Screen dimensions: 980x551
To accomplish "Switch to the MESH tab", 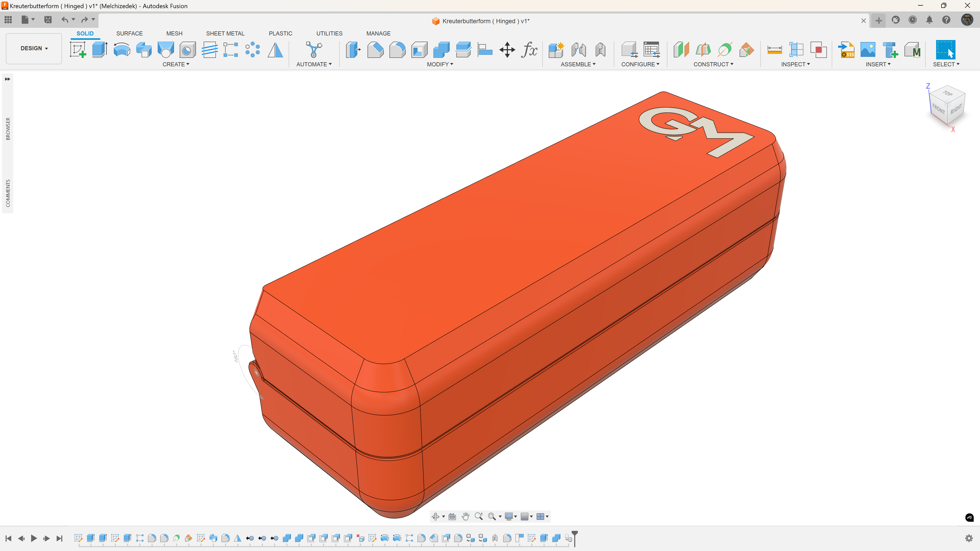I will (174, 33).
